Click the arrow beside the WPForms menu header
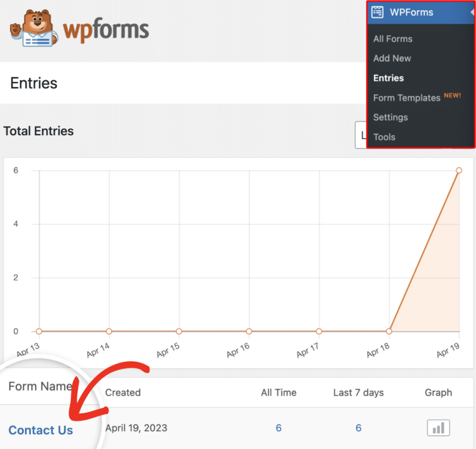The image size is (476, 449). (472, 13)
